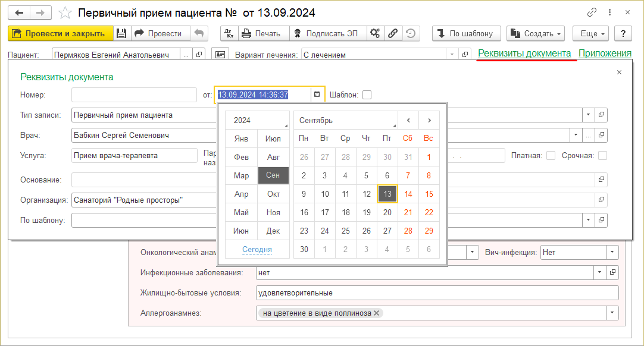Screen dimensions: 644x346
Task: Switch to the Приложения tab
Action: coord(605,54)
